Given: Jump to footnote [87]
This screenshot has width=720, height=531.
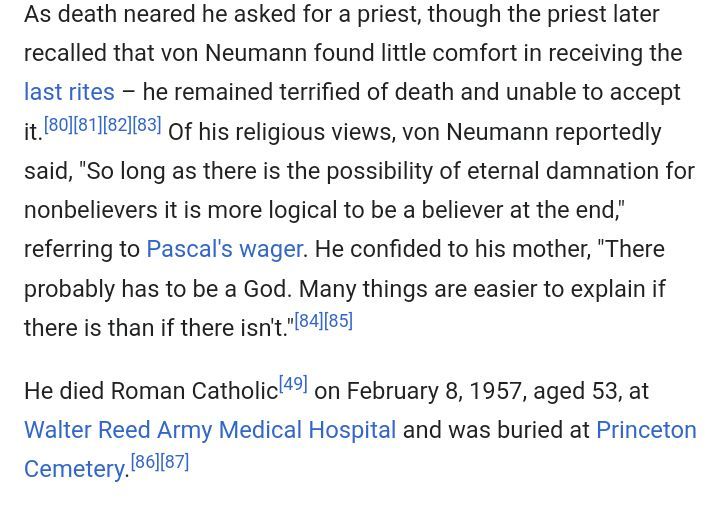Looking at the screenshot, I should (x=175, y=462).
